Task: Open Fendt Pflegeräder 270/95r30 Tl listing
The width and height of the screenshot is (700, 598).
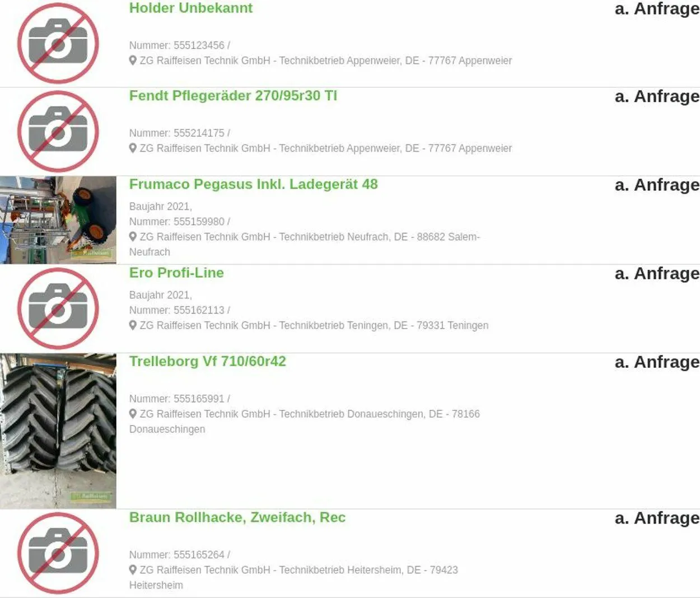Action: (233, 96)
